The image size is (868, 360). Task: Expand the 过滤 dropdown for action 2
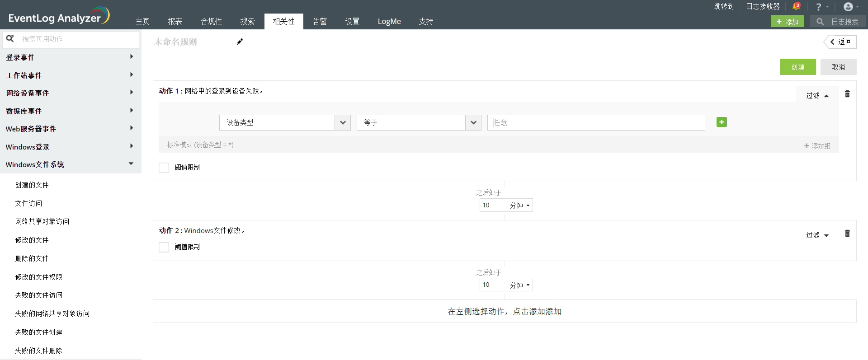(817, 235)
